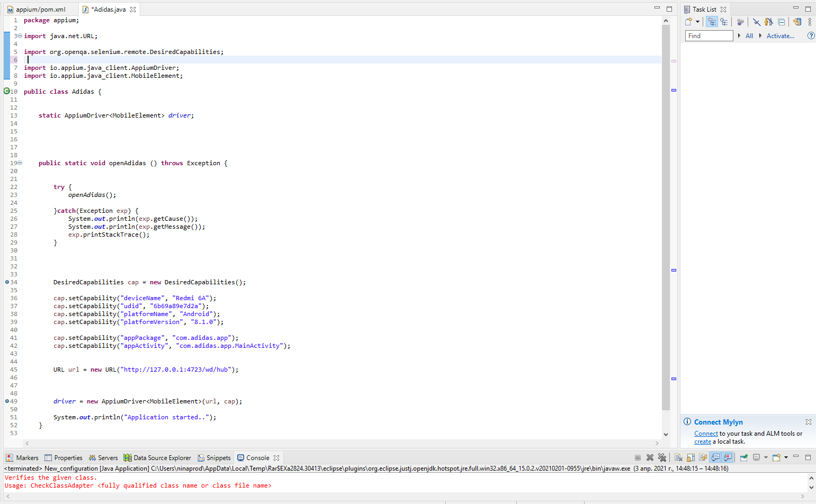The height and width of the screenshot is (504, 816).
Task: Open the Display Selected Console dropdown
Action: point(766,457)
